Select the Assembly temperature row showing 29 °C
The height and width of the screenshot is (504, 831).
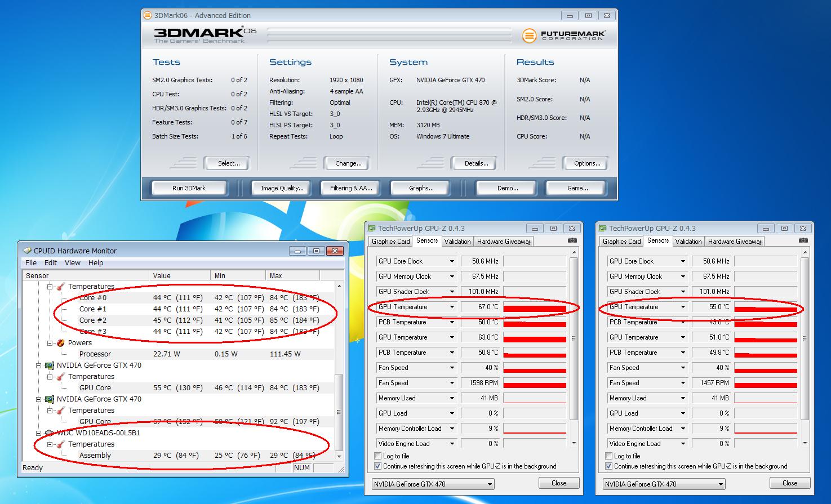179,455
